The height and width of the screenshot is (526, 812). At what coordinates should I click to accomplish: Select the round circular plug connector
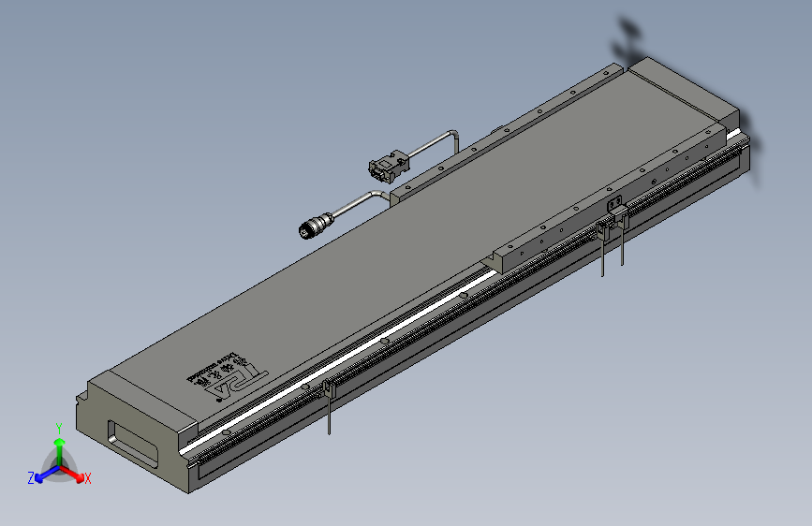click(x=316, y=226)
